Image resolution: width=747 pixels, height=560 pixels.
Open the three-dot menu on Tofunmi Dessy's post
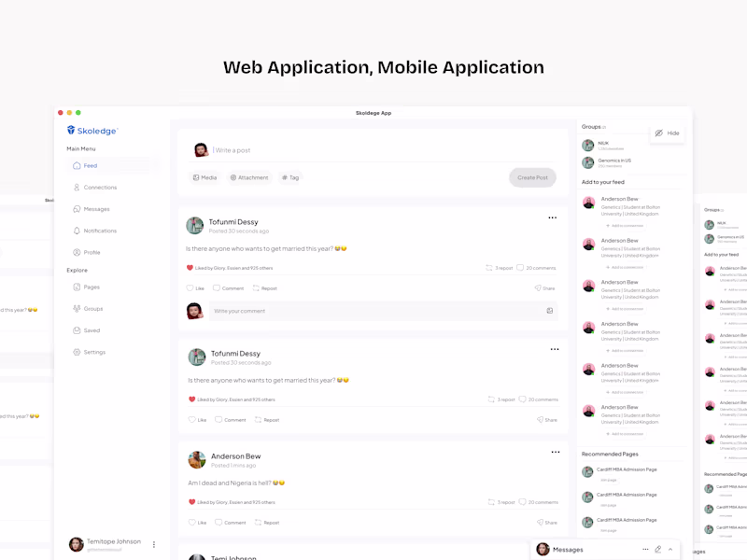click(x=553, y=217)
